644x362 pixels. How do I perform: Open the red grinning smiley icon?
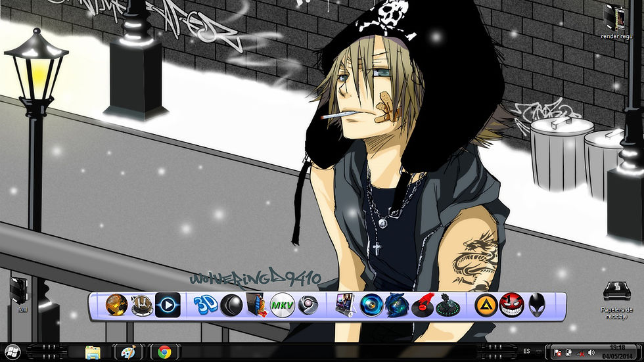511,305
